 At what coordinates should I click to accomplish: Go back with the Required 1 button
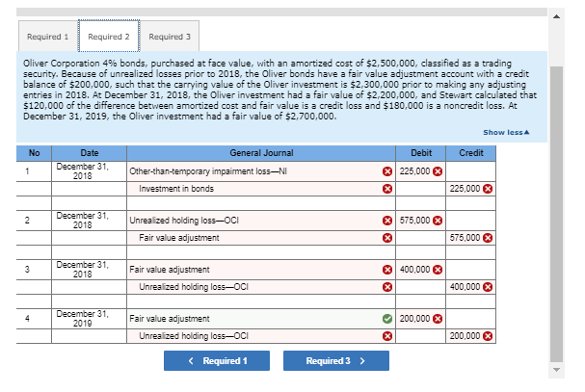[x=217, y=360]
